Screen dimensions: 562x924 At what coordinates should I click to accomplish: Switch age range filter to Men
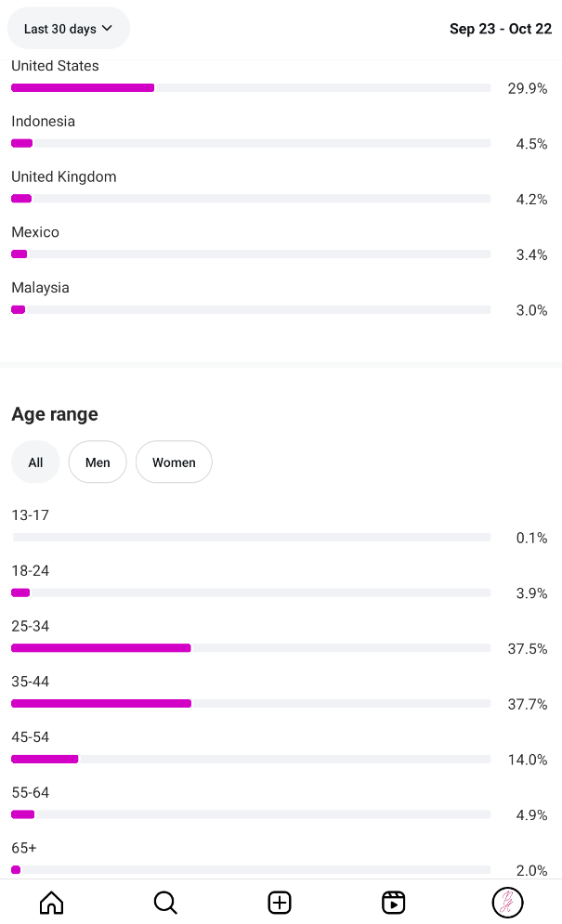98,462
